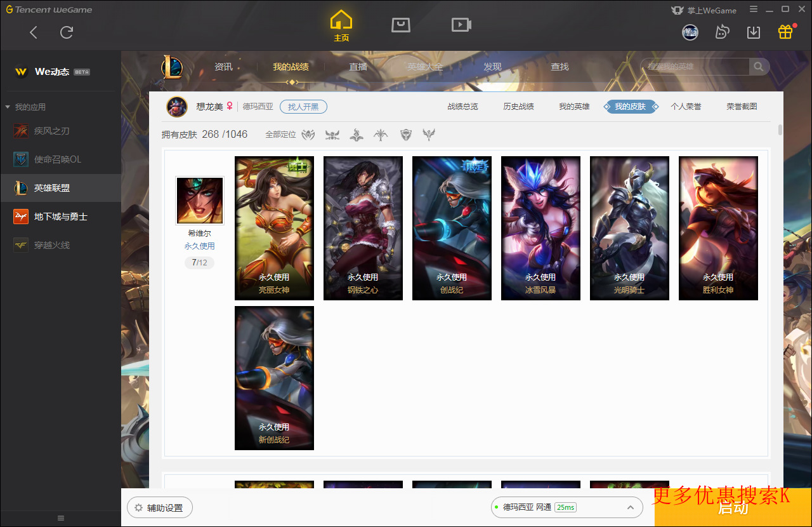Image resolution: width=812 pixels, height=527 pixels.
Task: Open the message notifications icon
Action: (722, 32)
